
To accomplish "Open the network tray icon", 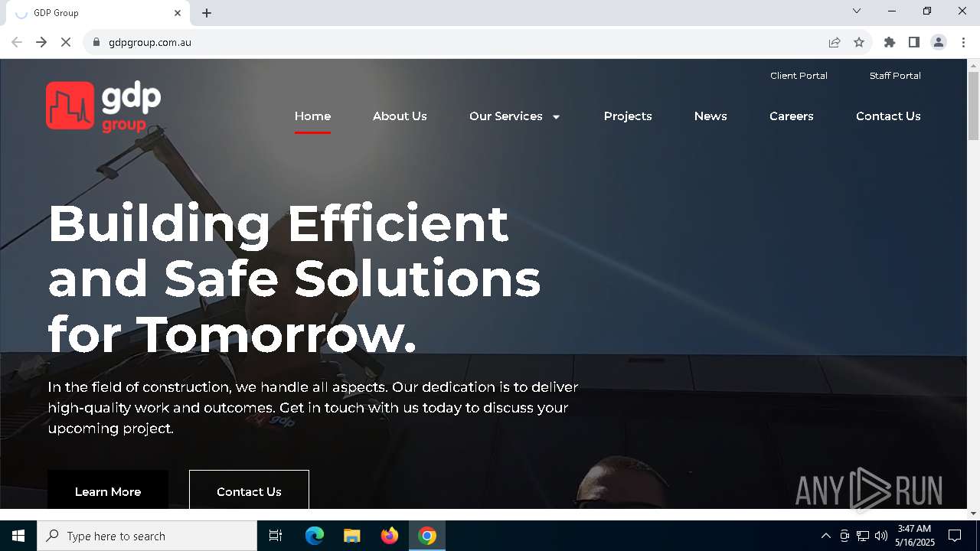I will pyautogui.click(x=863, y=536).
